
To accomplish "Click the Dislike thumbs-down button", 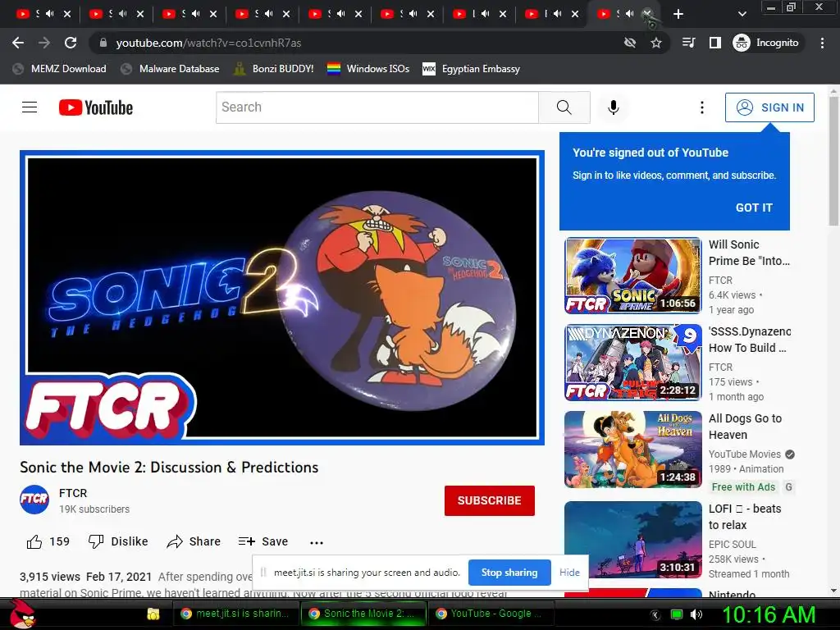I will click(x=118, y=541).
